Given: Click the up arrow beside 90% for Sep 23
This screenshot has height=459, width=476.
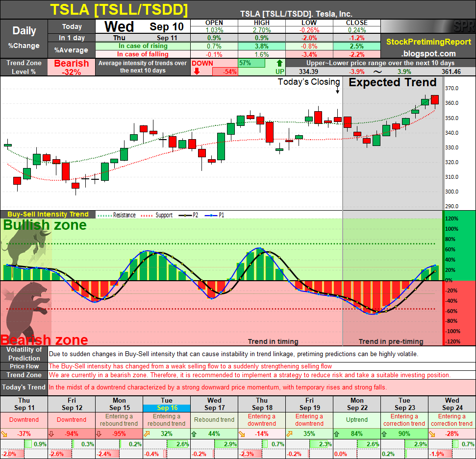Looking at the screenshot, I should 384,434.
